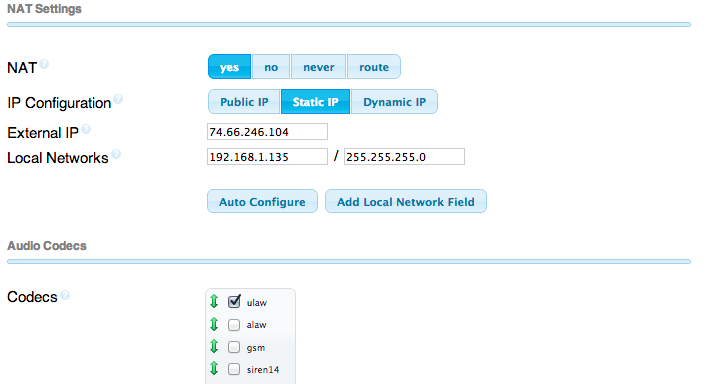The image size is (728, 384).
Task: Show the help tip for Local Networks
Action: tap(116, 154)
